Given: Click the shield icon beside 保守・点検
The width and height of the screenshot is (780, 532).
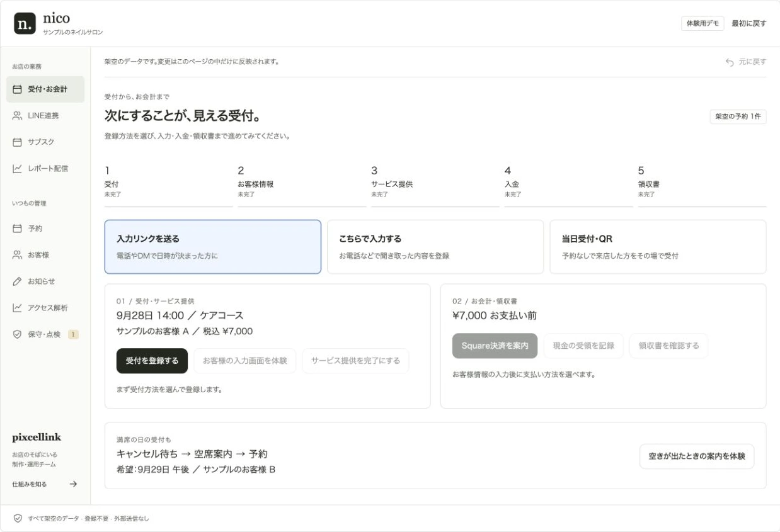Looking at the screenshot, I should click(x=18, y=334).
